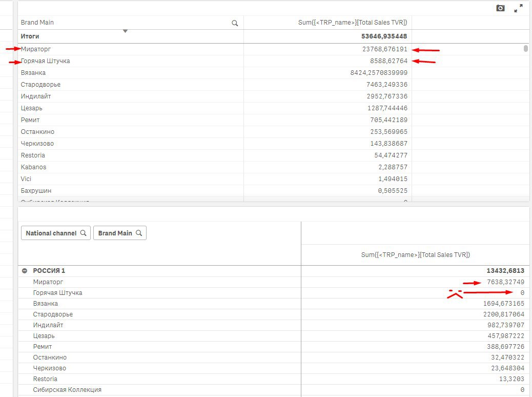Image resolution: width=532 pixels, height=397 pixels.
Task: Click the pivot value 388,697726
Action: [x=506, y=347]
